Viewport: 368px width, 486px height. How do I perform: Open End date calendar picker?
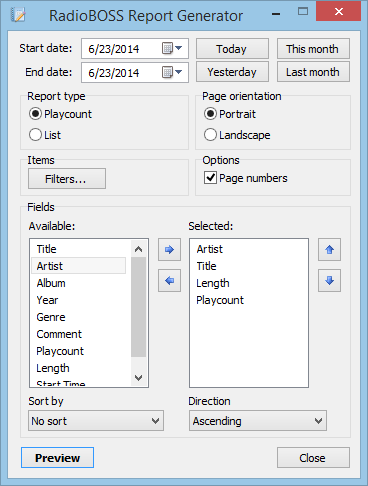click(172, 72)
